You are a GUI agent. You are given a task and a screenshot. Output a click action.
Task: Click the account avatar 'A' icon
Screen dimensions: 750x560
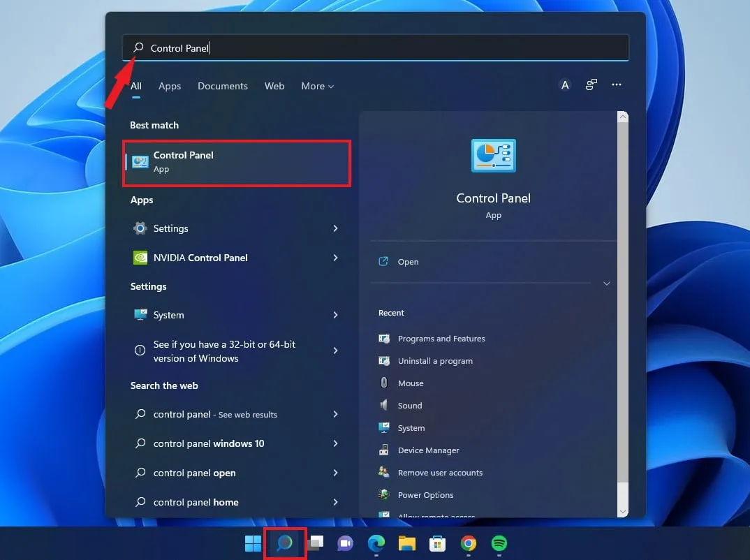click(565, 84)
